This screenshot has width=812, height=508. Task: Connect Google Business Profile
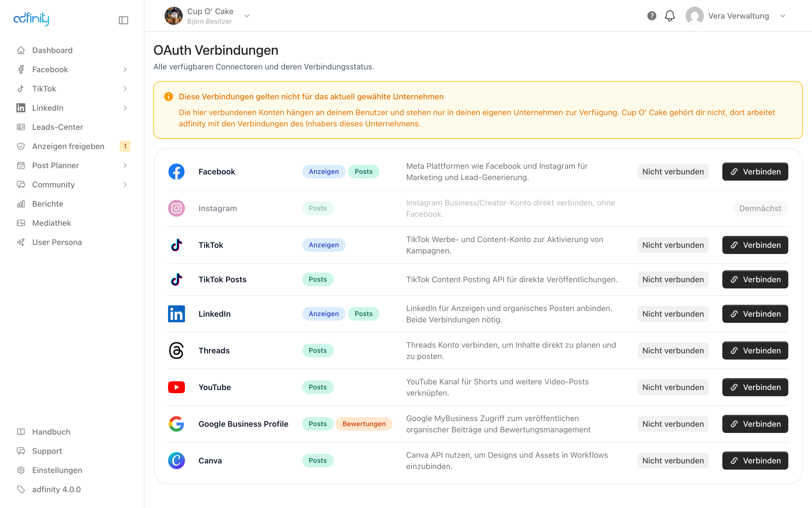click(x=755, y=424)
